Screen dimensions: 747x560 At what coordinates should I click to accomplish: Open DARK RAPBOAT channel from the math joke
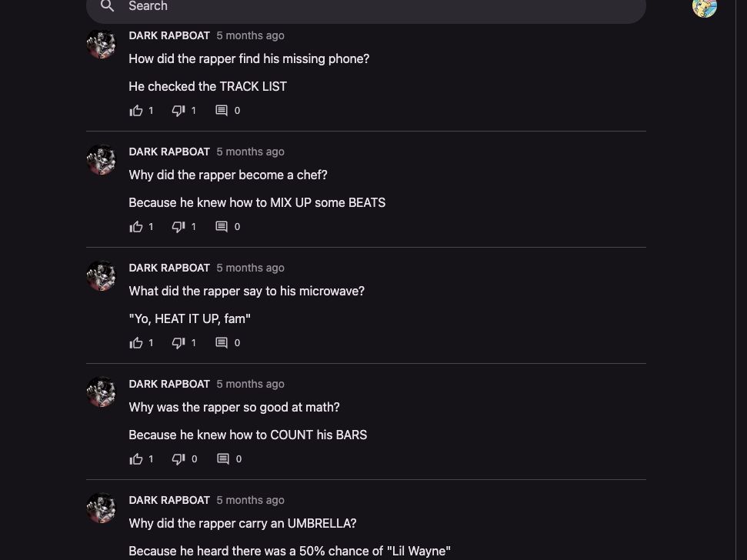click(x=169, y=384)
